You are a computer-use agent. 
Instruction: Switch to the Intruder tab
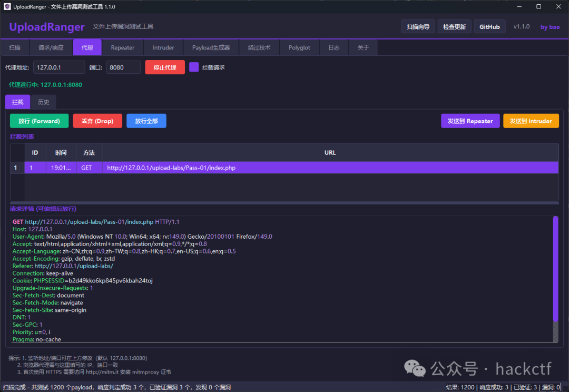pyautogui.click(x=163, y=47)
